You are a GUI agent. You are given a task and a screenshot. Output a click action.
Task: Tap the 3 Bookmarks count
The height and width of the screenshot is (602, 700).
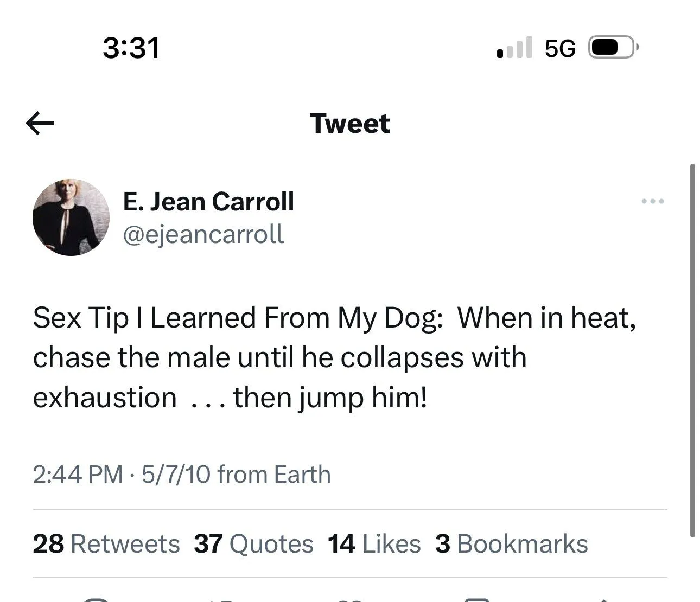point(511,544)
